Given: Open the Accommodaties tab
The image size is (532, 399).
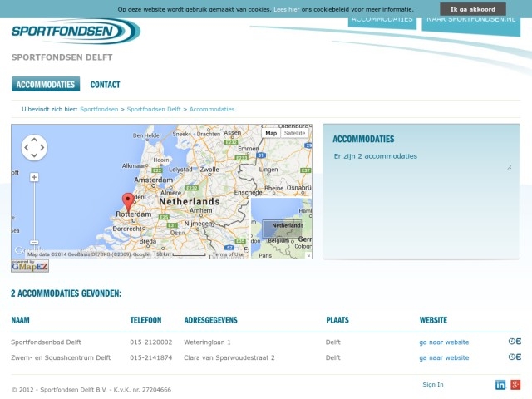Looking at the screenshot, I should coord(46,85).
